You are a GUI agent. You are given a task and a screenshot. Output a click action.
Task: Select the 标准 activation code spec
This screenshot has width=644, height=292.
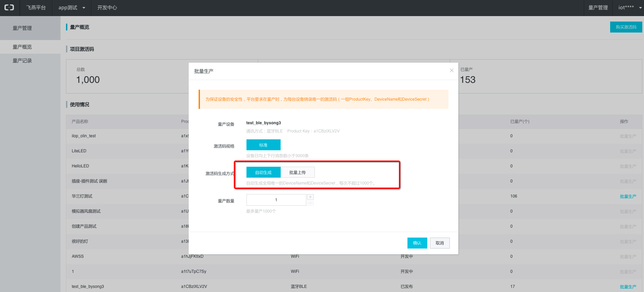click(x=263, y=145)
